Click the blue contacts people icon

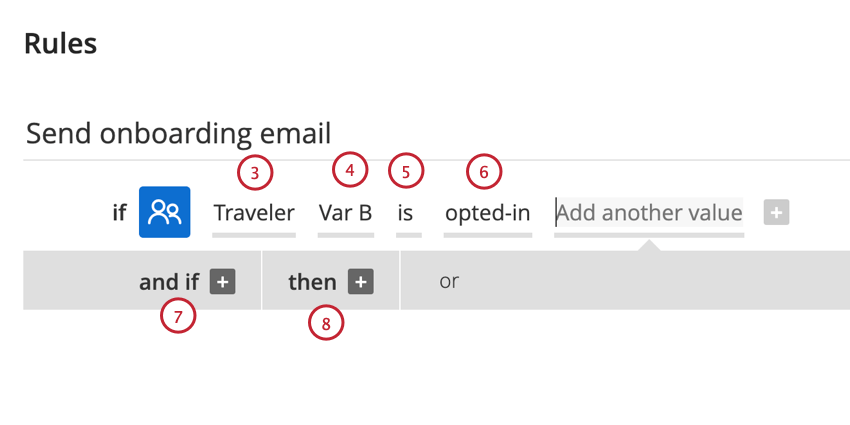[x=164, y=212]
